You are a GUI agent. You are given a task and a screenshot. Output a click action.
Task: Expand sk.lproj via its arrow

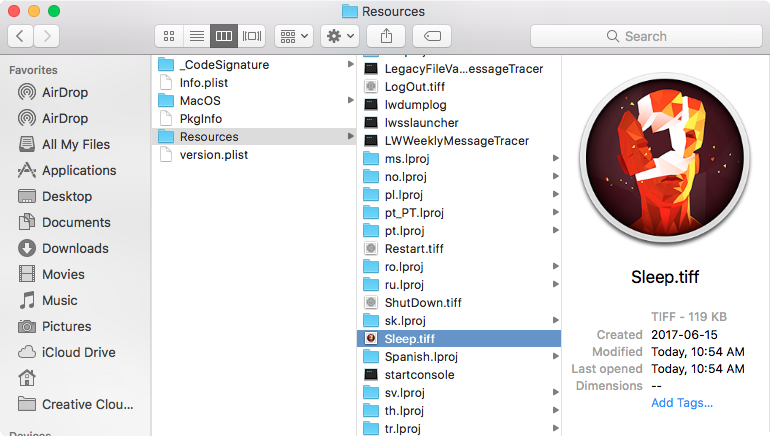[x=555, y=320]
